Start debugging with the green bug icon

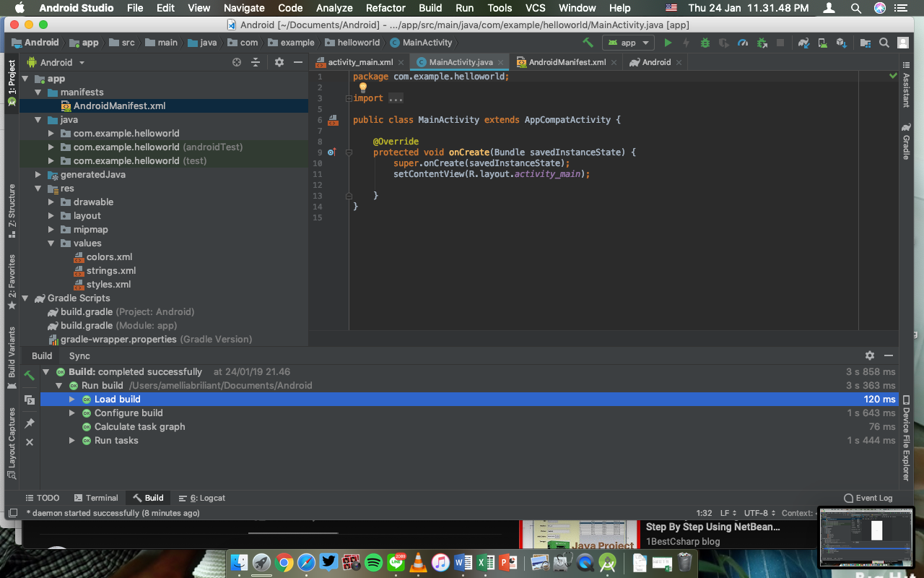coord(705,43)
